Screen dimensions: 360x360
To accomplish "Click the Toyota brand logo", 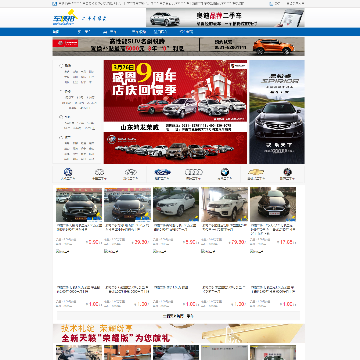I will pos(99,172).
